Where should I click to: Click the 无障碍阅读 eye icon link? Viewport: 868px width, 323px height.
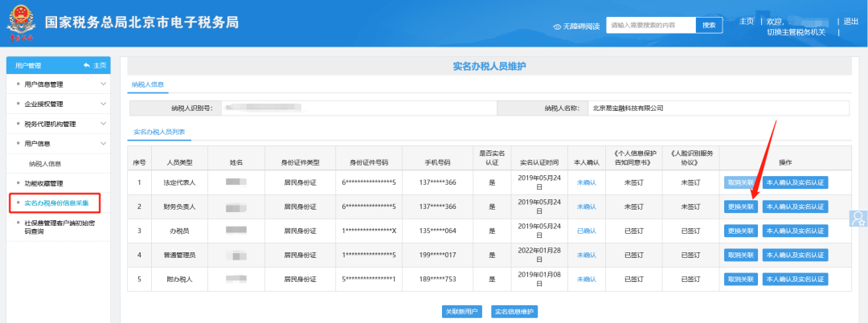point(576,26)
